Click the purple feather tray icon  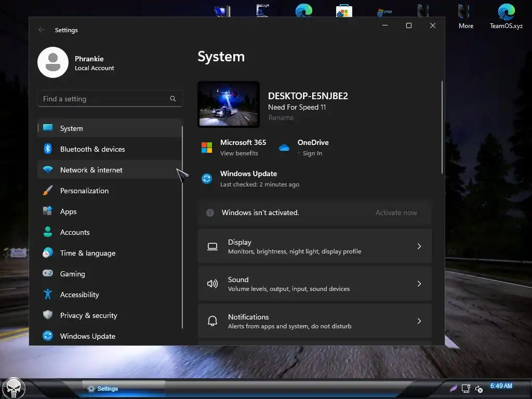[x=453, y=389]
